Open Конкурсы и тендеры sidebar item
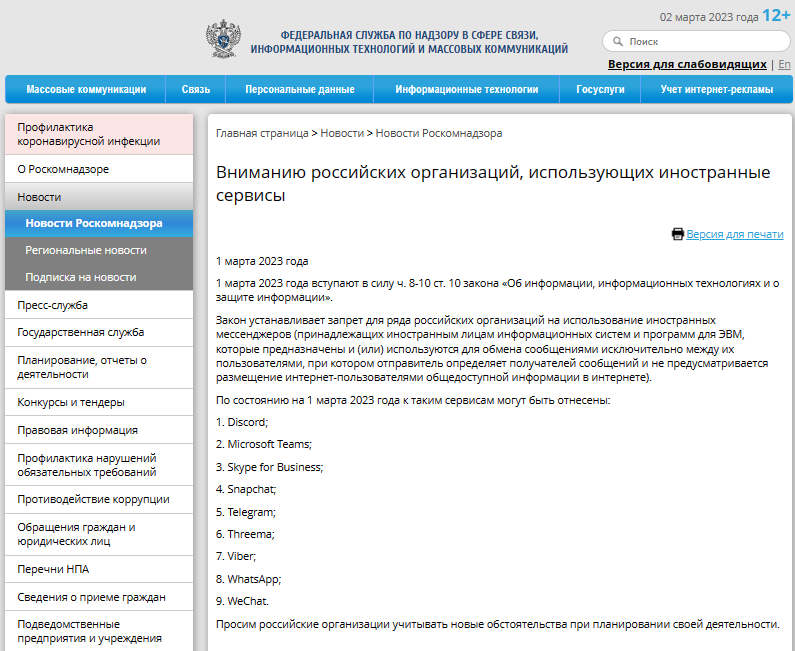Image resolution: width=795 pixels, height=651 pixels. tap(99, 402)
